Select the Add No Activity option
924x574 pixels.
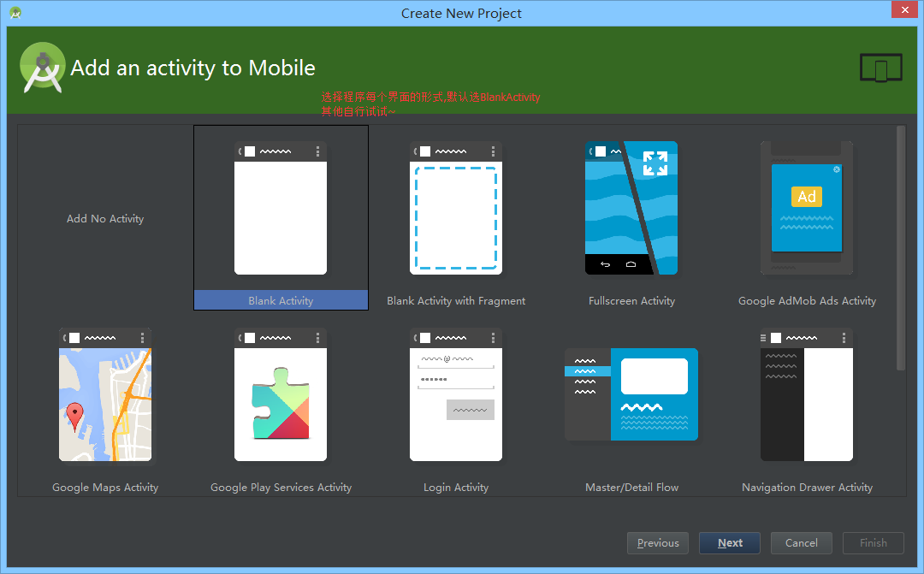(x=104, y=218)
